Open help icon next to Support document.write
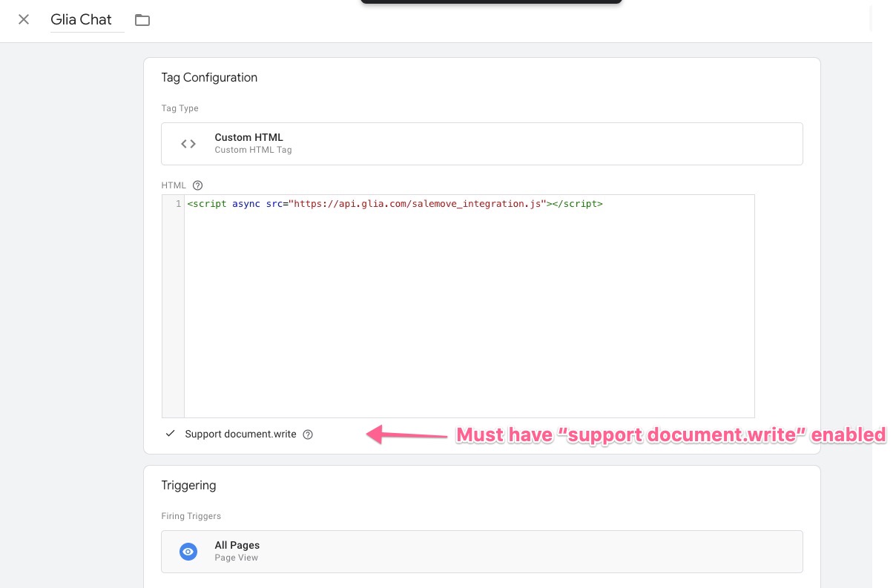896x588 pixels. click(x=308, y=435)
